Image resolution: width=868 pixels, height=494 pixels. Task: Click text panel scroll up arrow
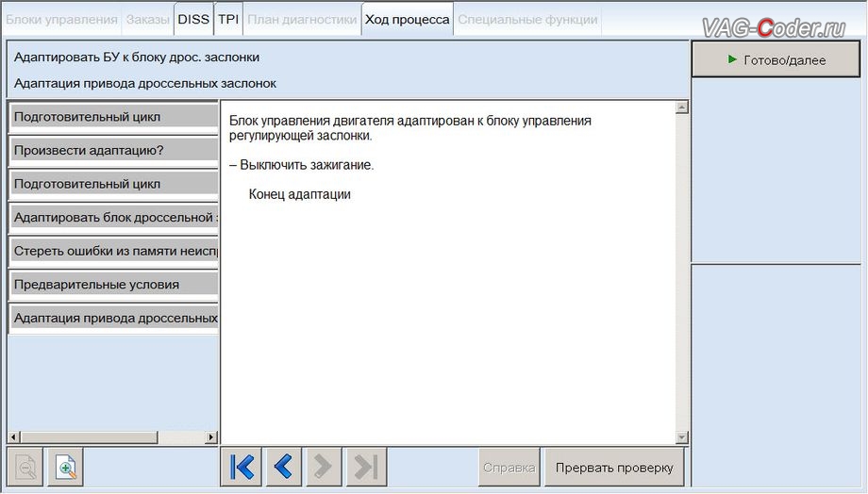682,107
